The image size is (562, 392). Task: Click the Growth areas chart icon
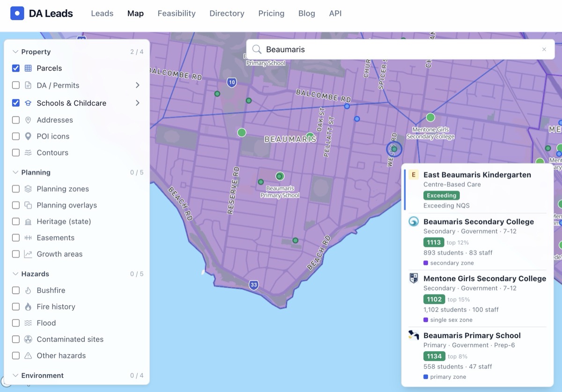click(x=28, y=254)
